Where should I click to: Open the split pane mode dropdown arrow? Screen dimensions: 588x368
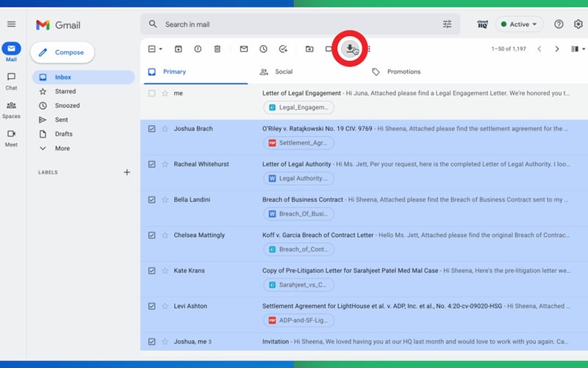coord(584,49)
